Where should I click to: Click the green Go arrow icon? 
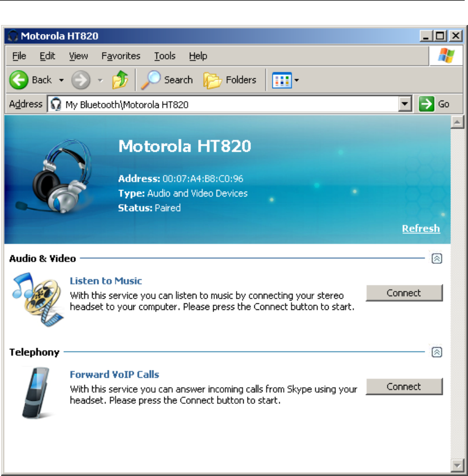click(426, 104)
